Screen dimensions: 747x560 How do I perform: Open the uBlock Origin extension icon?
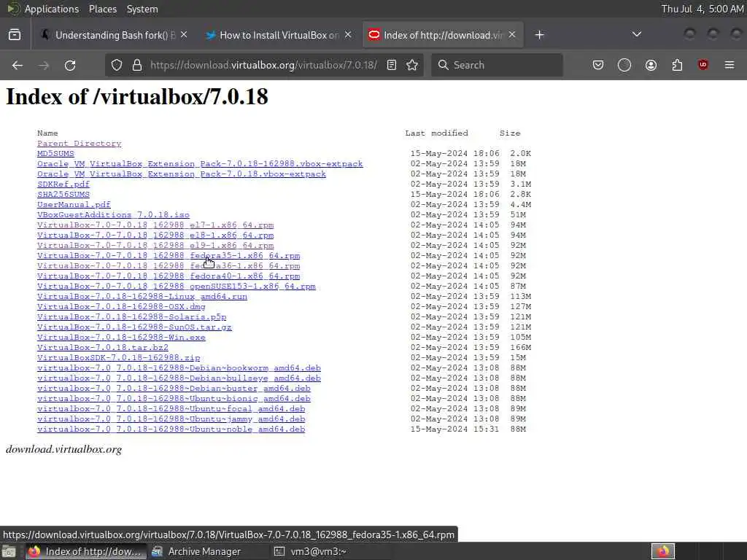[x=703, y=65]
